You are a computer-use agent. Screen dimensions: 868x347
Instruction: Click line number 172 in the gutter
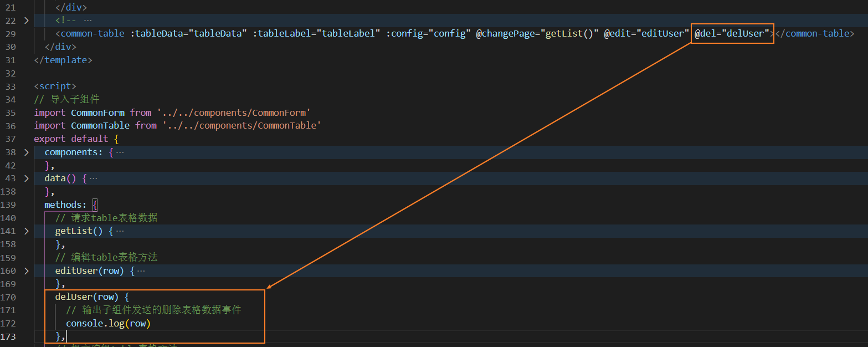click(x=9, y=324)
